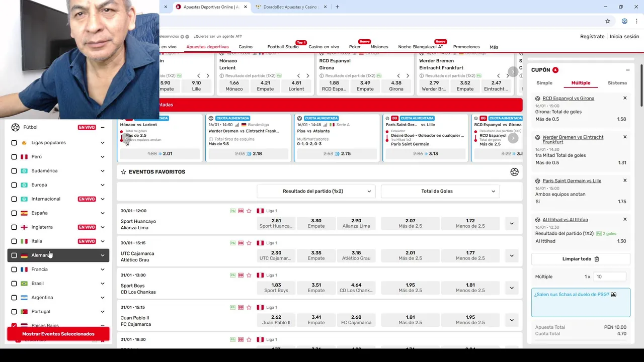Image resolution: width=644 pixels, height=362 pixels.
Task: Switch to Sistema coupon tab
Action: click(617, 83)
